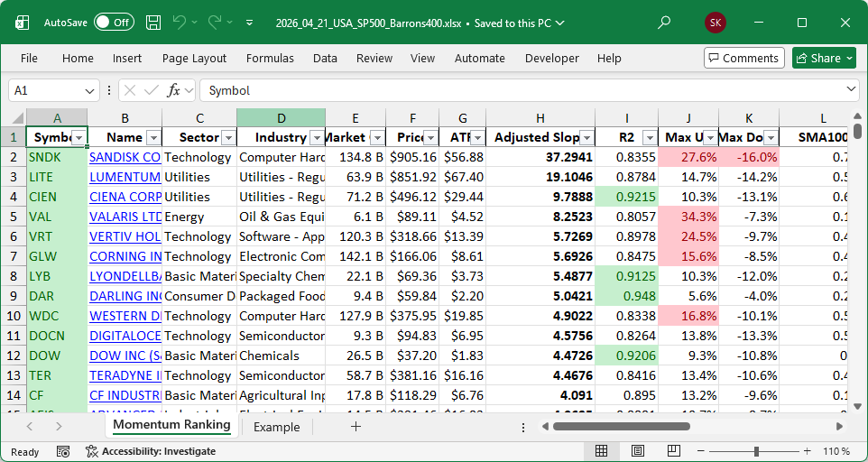Add a new sheet with plus icon
The image size is (868, 462).
356,426
